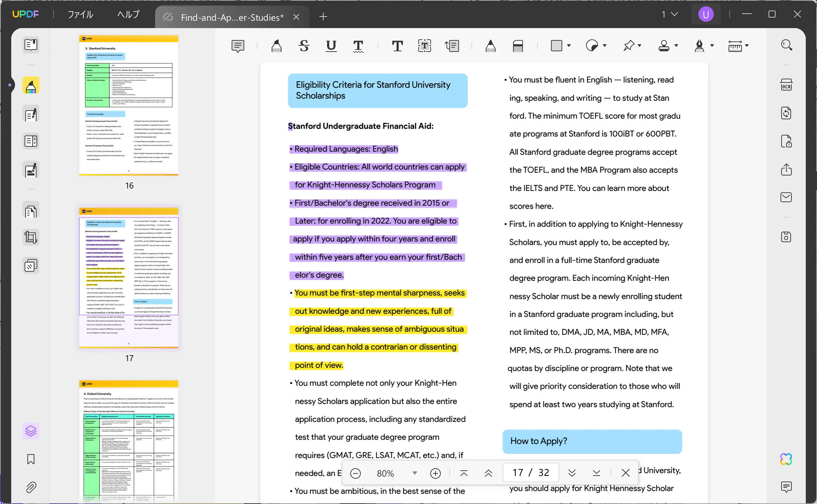Open Save as Other tool
This screenshot has height=504, width=817.
(786, 237)
